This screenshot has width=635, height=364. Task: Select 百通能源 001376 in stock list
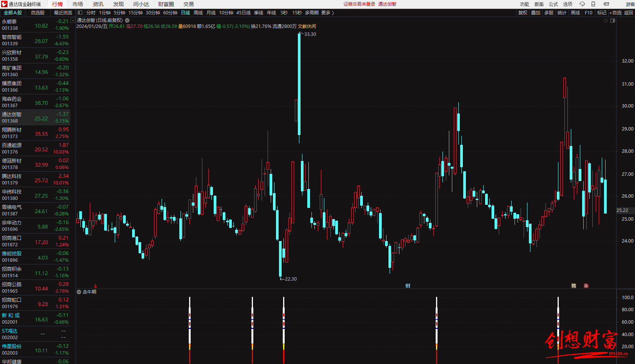(35, 149)
